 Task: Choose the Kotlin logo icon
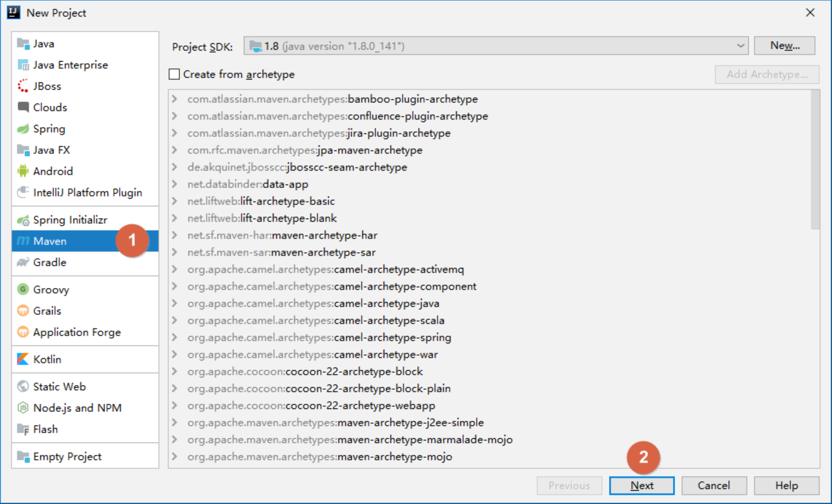pos(23,359)
